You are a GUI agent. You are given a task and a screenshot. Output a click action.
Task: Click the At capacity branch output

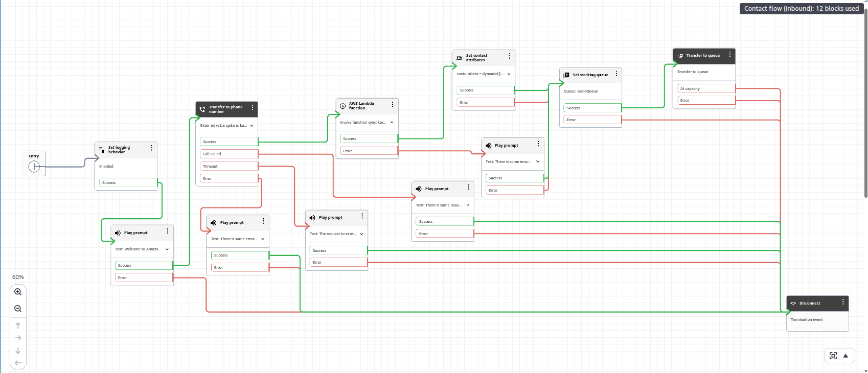coord(706,88)
